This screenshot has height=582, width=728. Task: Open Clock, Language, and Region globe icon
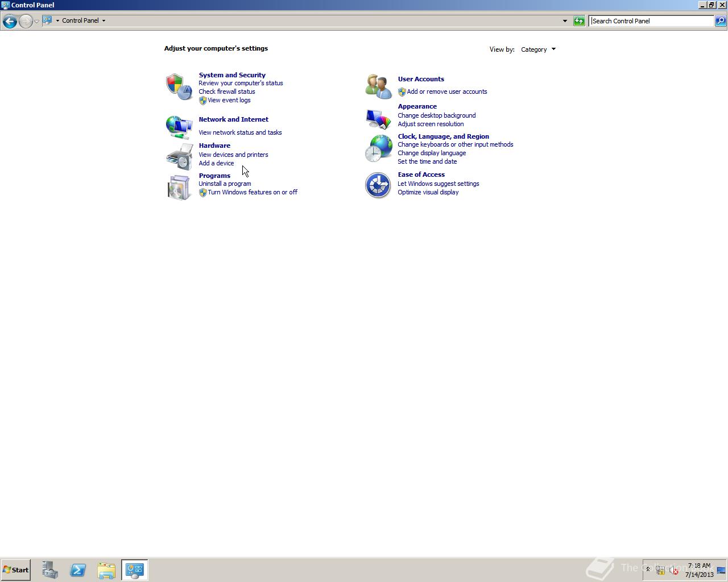(378, 148)
